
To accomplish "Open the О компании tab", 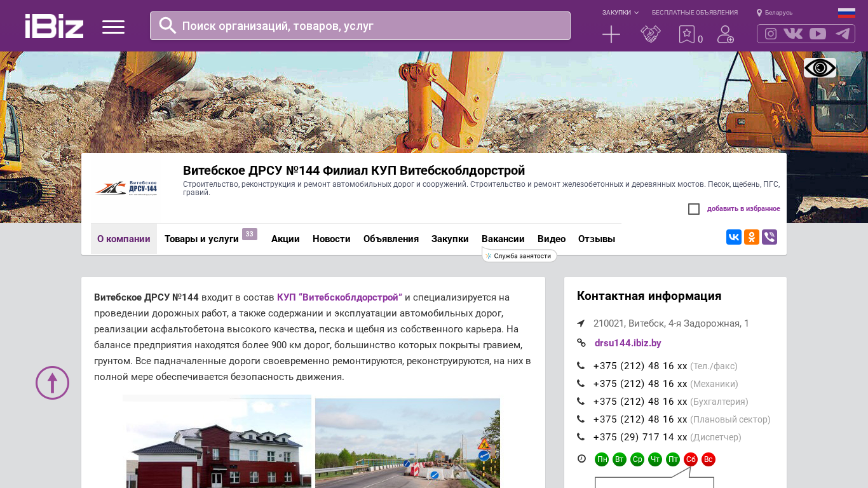I will [x=124, y=239].
